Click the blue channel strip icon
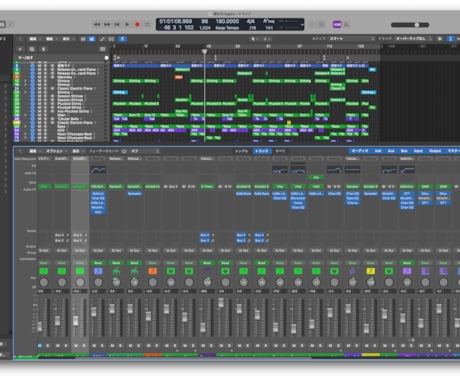This screenshot has height=380, width=460. point(98,271)
